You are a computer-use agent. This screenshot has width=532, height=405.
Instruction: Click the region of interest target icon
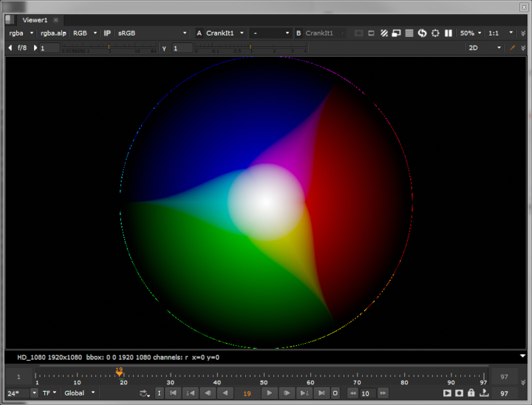point(435,33)
